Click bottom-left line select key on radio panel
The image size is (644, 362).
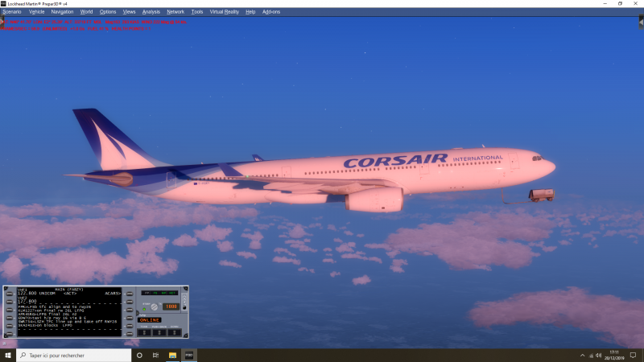tap(10, 334)
